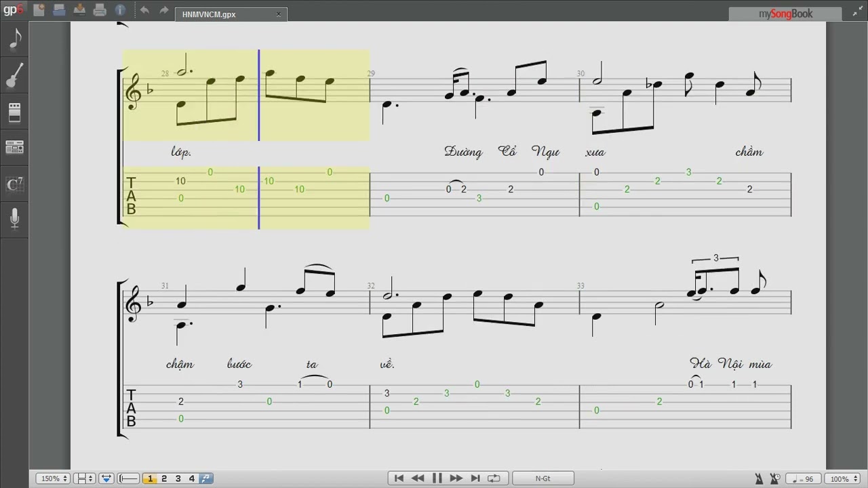Open the Edition panel with the note icon

coord(14,40)
